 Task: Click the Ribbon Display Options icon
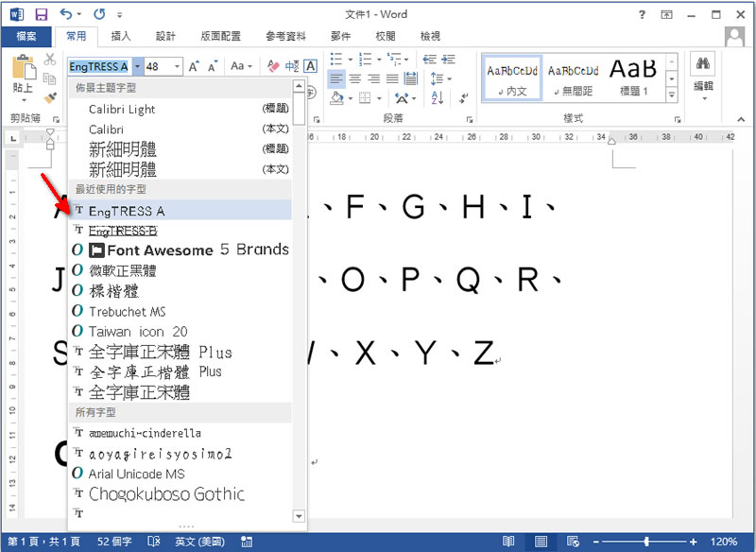click(666, 14)
